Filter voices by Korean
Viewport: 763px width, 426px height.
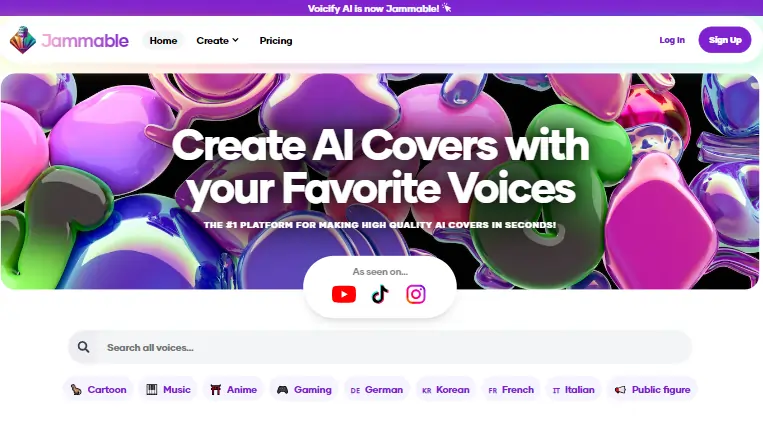click(x=446, y=389)
